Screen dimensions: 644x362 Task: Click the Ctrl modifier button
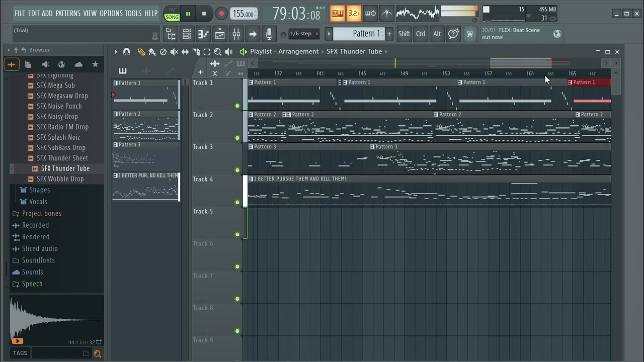pyautogui.click(x=421, y=34)
